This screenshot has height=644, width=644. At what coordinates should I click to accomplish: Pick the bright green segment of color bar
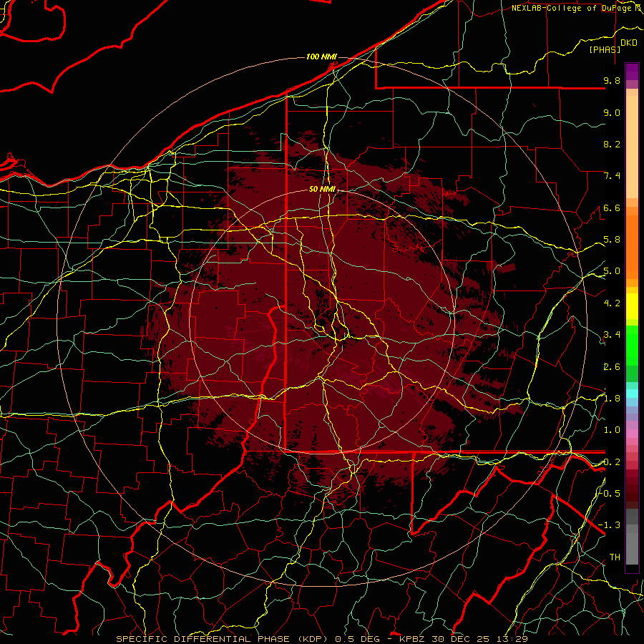click(x=632, y=345)
